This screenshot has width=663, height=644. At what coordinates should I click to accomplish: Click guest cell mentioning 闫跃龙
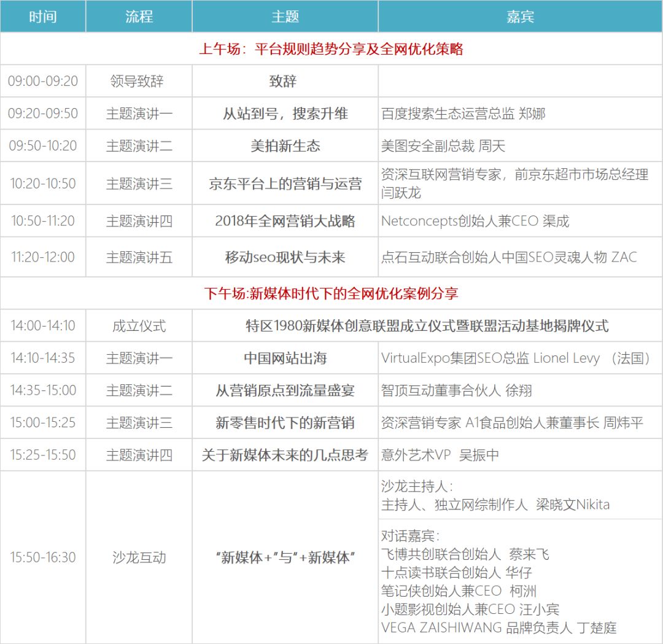(521, 183)
